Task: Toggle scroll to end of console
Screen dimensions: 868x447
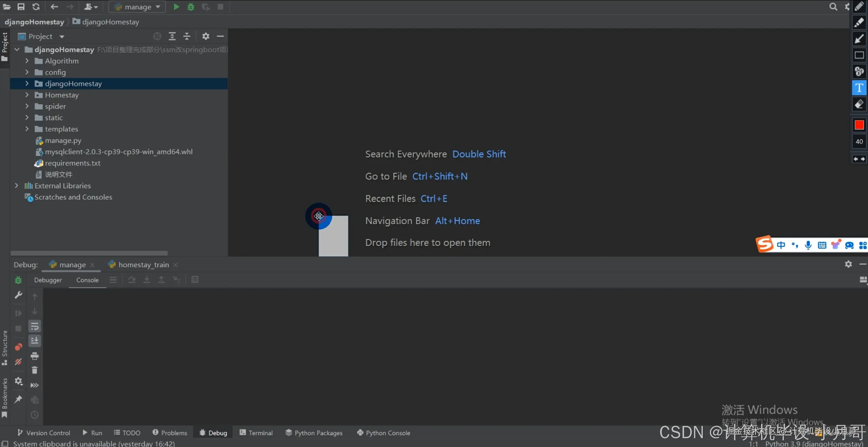Action: point(35,341)
